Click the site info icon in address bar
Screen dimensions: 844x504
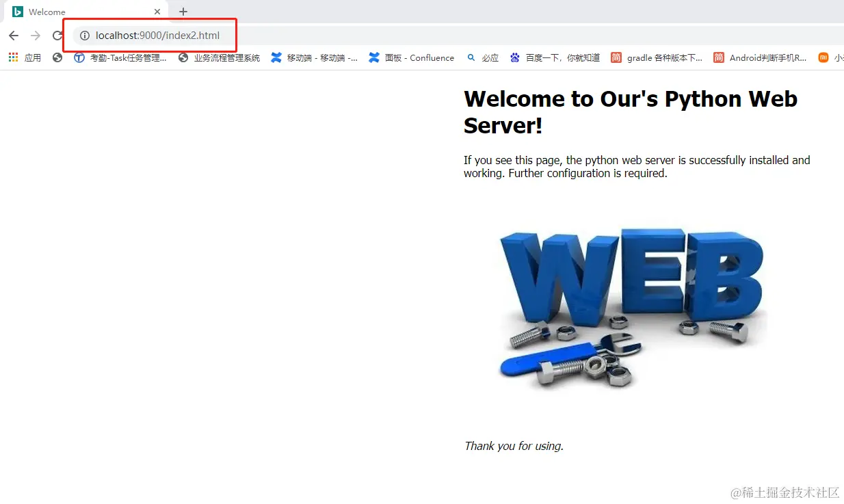[x=85, y=36]
